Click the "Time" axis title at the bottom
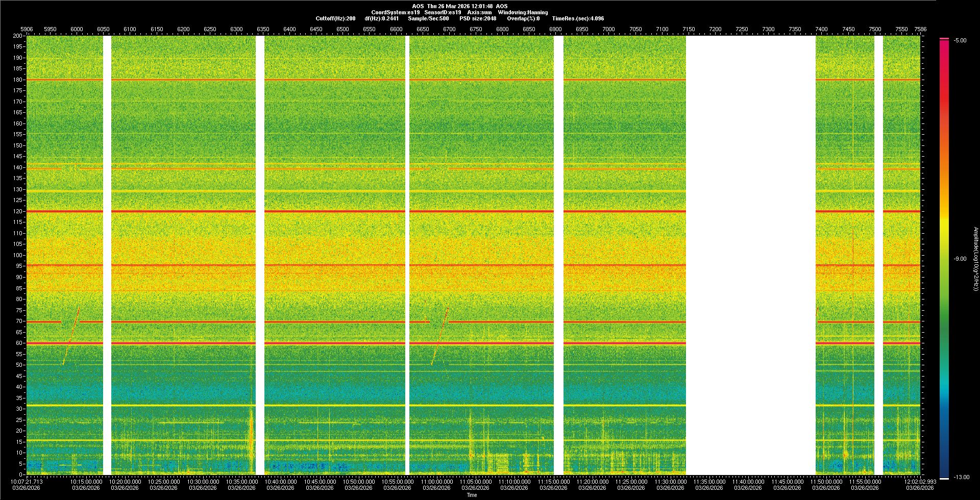This screenshot has height=500, width=980. click(x=472, y=495)
